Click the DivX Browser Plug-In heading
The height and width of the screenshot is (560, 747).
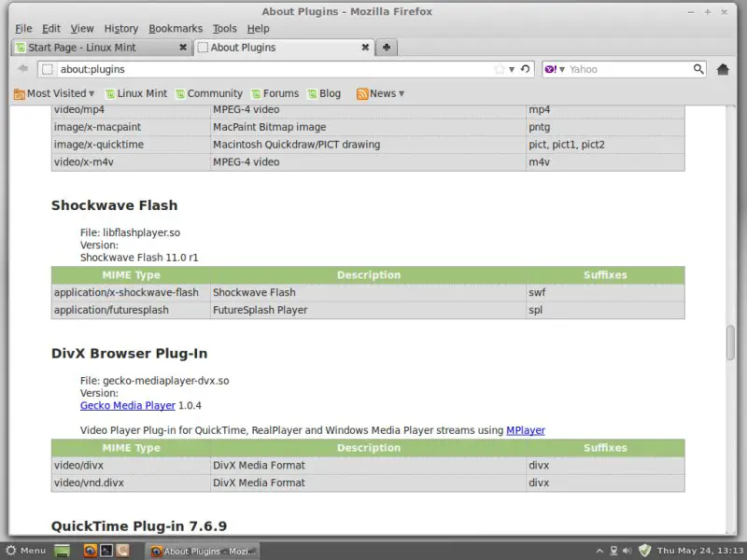(129, 354)
